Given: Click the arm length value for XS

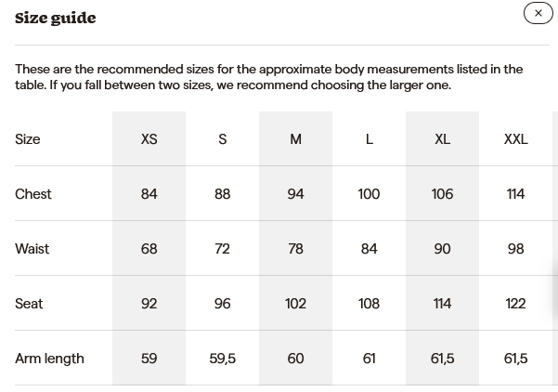Looking at the screenshot, I should (149, 359).
